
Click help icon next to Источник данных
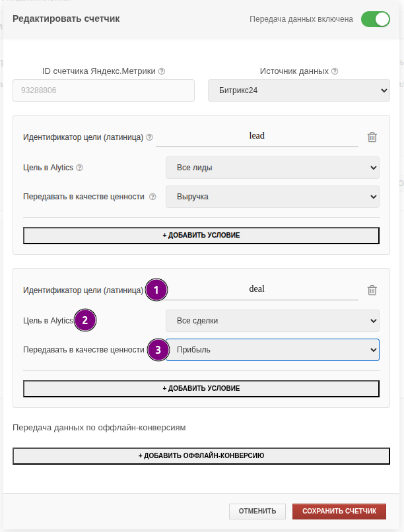pos(335,71)
